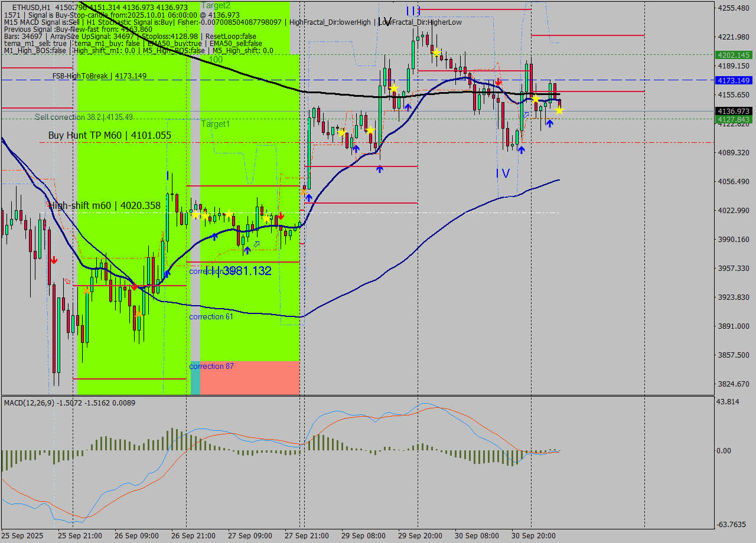This screenshot has width=756, height=543.
Task: Select the rightmost blue up arrow below price
Action: click(549, 123)
